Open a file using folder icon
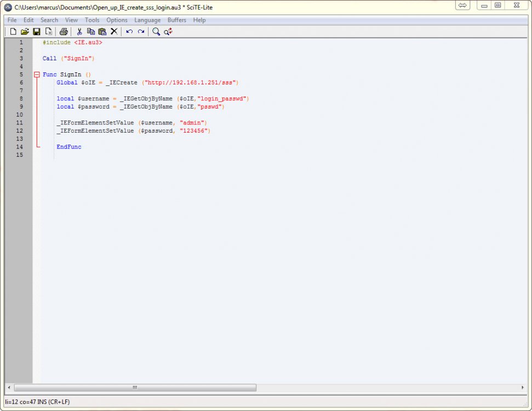 point(25,32)
